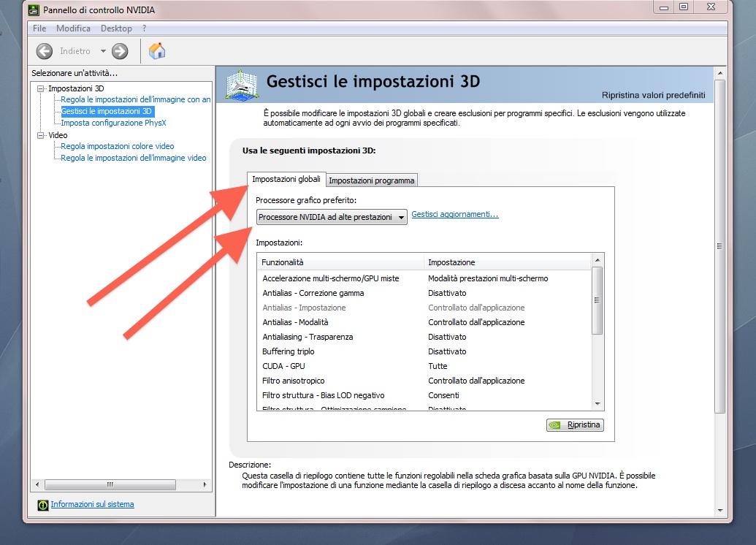Open the Processore grafico preferito dropdown

332,217
